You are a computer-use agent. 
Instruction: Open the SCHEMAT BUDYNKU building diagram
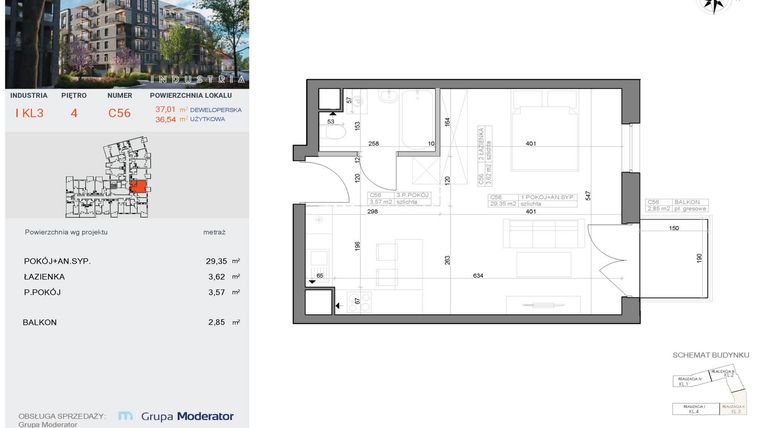tap(708, 392)
